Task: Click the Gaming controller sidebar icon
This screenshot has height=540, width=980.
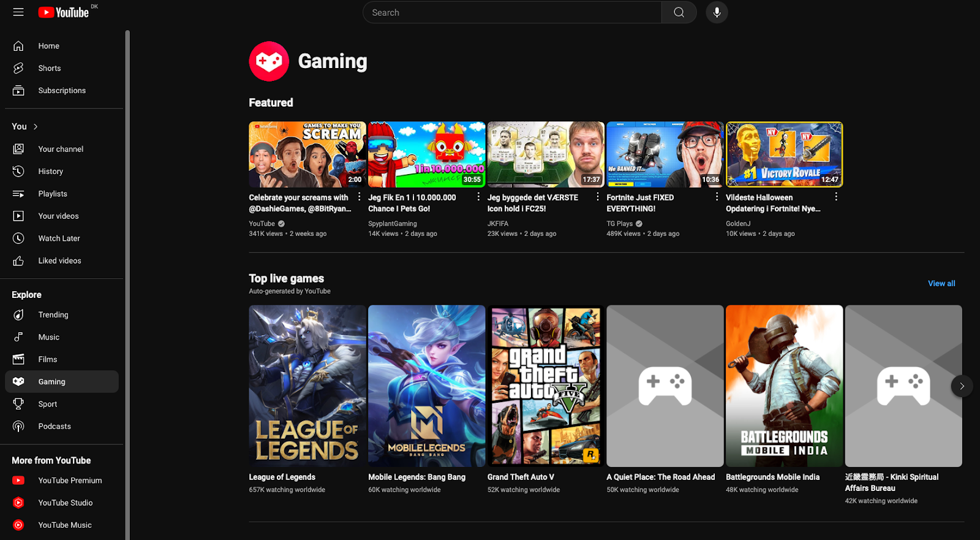Action: [x=18, y=382]
